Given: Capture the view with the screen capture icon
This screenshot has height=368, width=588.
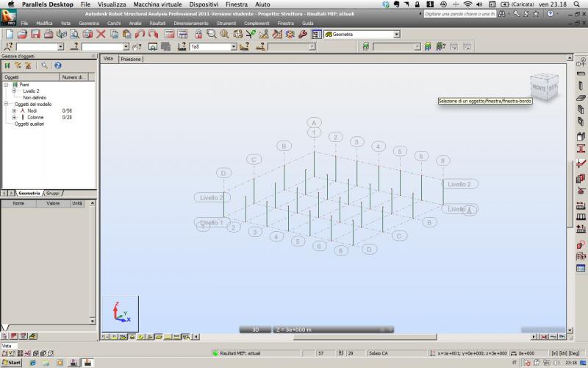Looking at the screenshot, I should pyautogui.click(x=87, y=34).
